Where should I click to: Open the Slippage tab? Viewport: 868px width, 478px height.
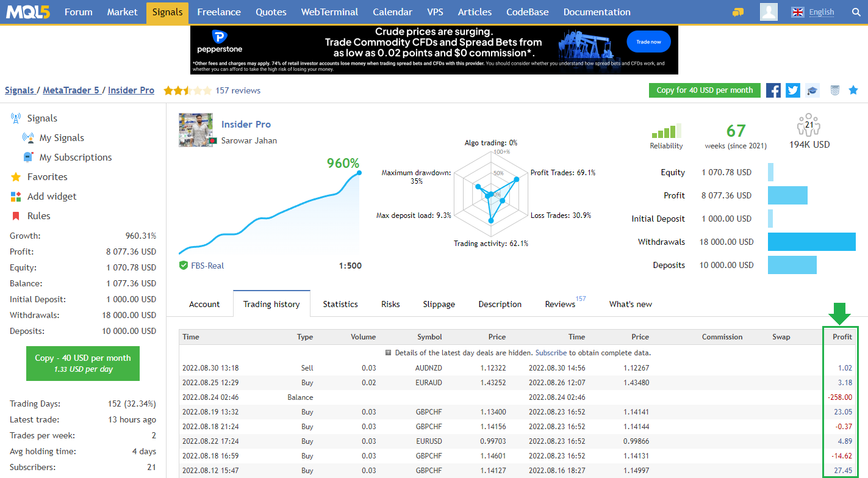(x=439, y=304)
